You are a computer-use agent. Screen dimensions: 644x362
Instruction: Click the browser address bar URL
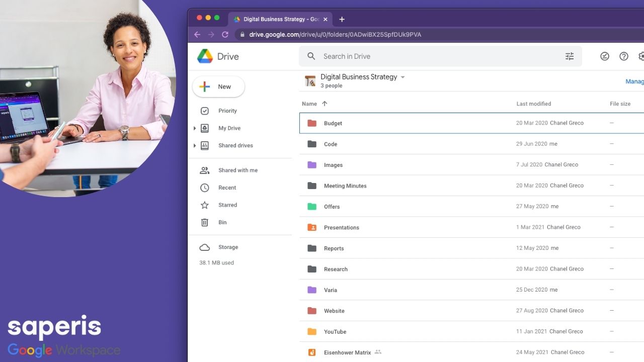pyautogui.click(x=335, y=35)
